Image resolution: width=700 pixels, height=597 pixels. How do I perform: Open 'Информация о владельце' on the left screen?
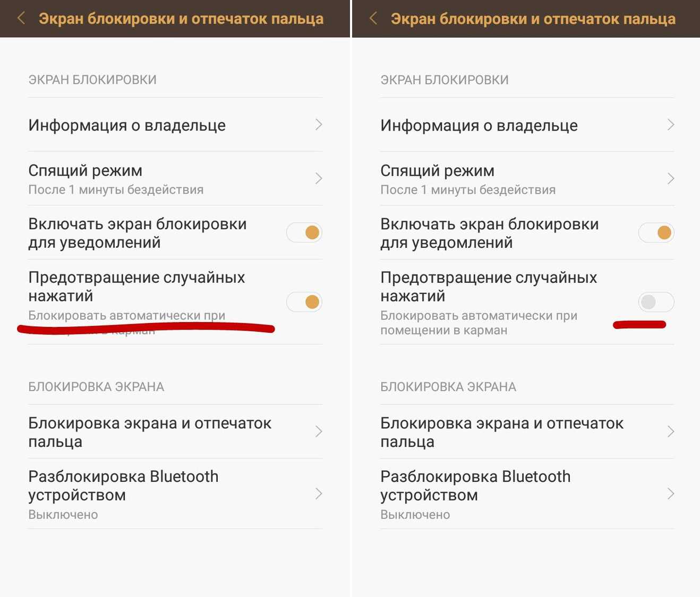click(175, 125)
